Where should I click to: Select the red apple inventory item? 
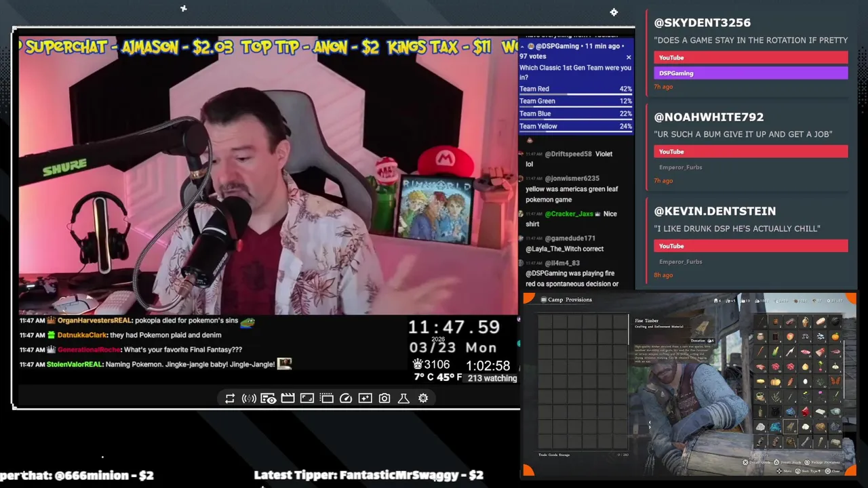791,337
